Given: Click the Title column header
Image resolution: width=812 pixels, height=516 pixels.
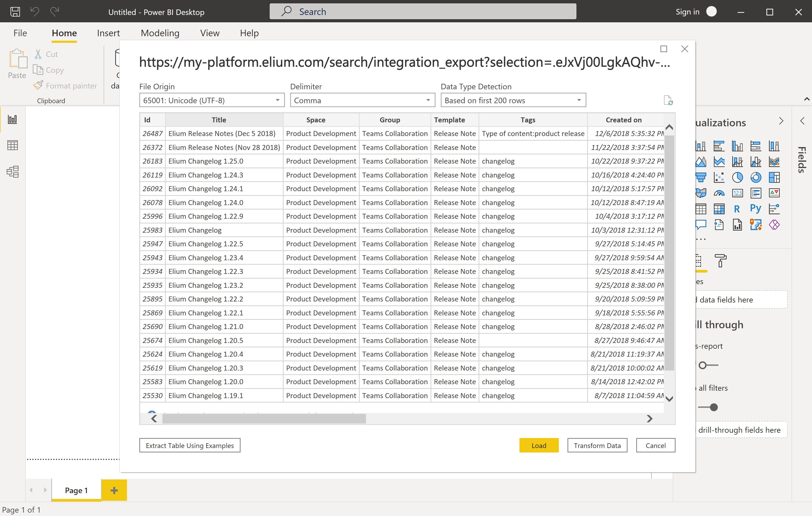Looking at the screenshot, I should [x=224, y=120].
